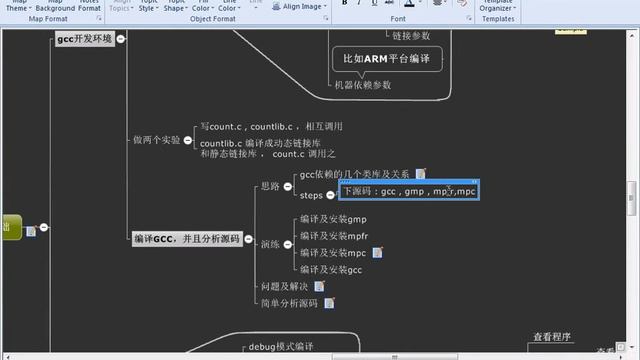
Task: Click the vertical scrollbar up arrow
Action: tap(631, 36)
